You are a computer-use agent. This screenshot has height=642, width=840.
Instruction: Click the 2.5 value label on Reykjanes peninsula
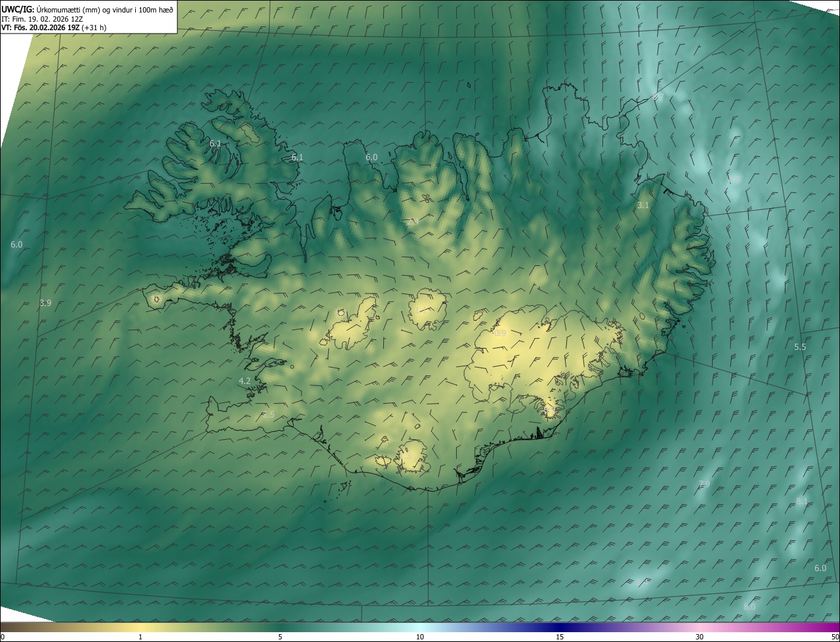268,415
